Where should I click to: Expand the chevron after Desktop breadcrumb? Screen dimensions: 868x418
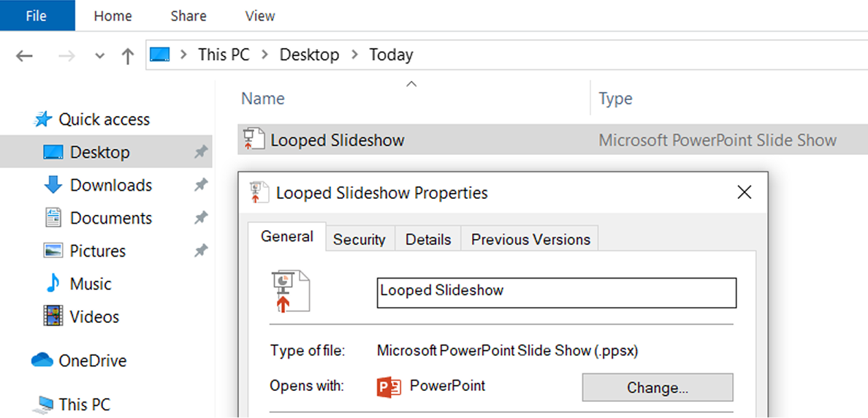tap(355, 55)
